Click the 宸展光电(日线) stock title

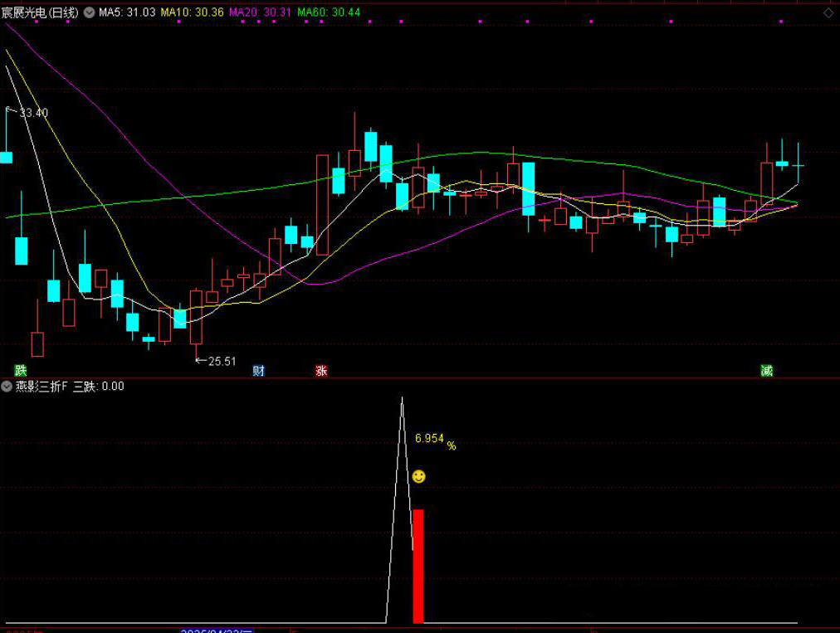40,12
